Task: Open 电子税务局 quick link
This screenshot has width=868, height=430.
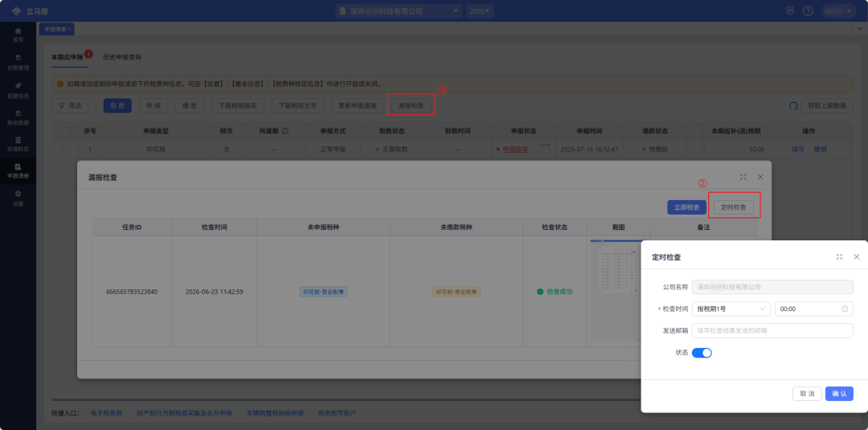Action: (106, 413)
